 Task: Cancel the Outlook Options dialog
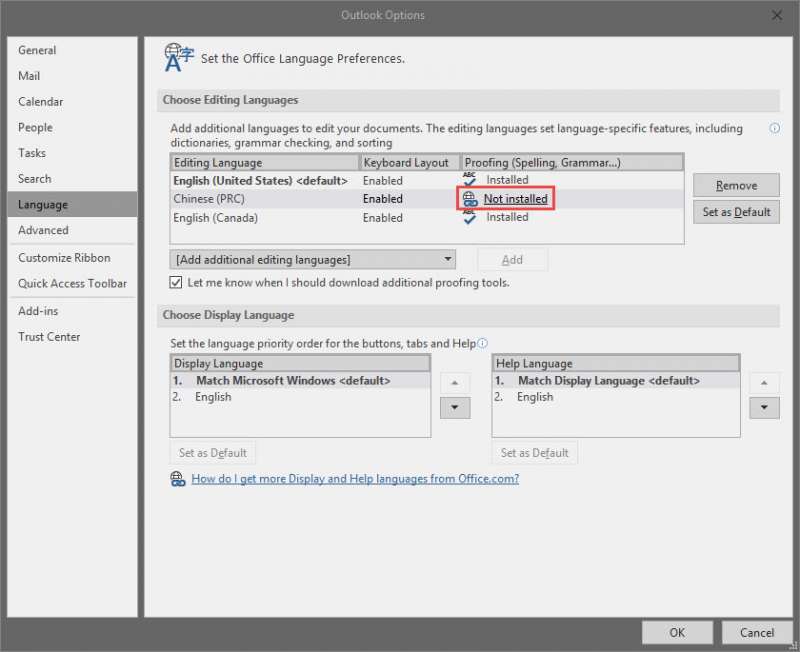point(757,633)
